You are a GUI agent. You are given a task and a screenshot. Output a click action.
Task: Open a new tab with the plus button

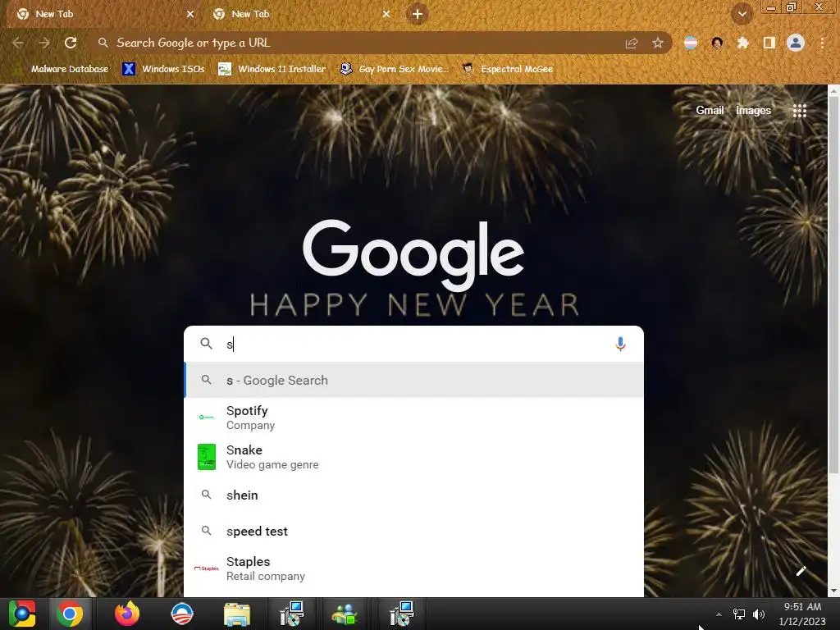tap(418, 14)
